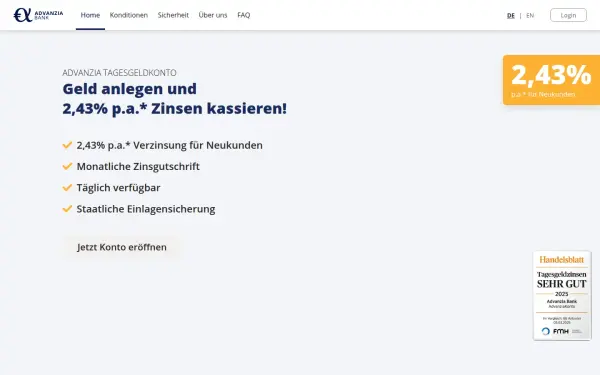The height and width of the screenshot is (375, 600).
Task: Open the Home menu item
Action: 90,15
